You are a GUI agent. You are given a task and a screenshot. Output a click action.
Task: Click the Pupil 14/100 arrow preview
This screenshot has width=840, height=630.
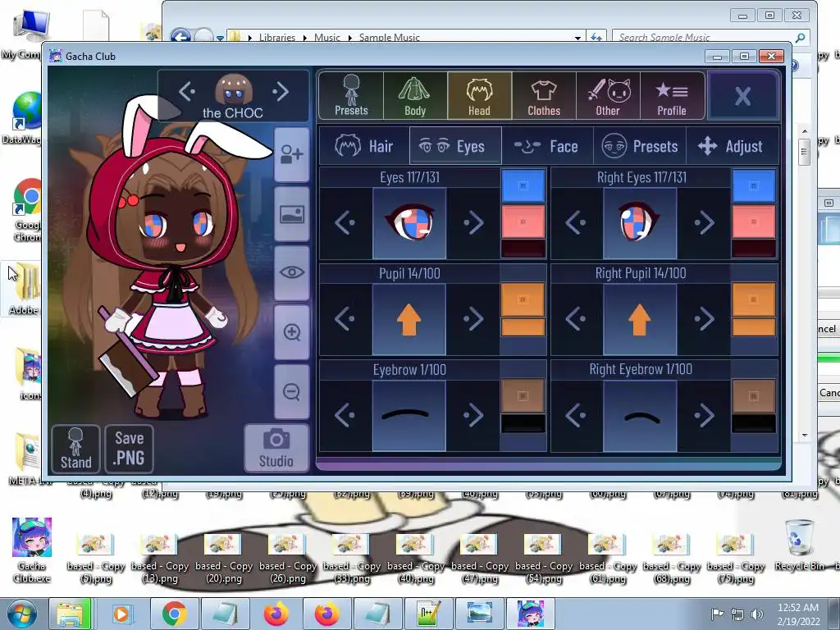409,319
